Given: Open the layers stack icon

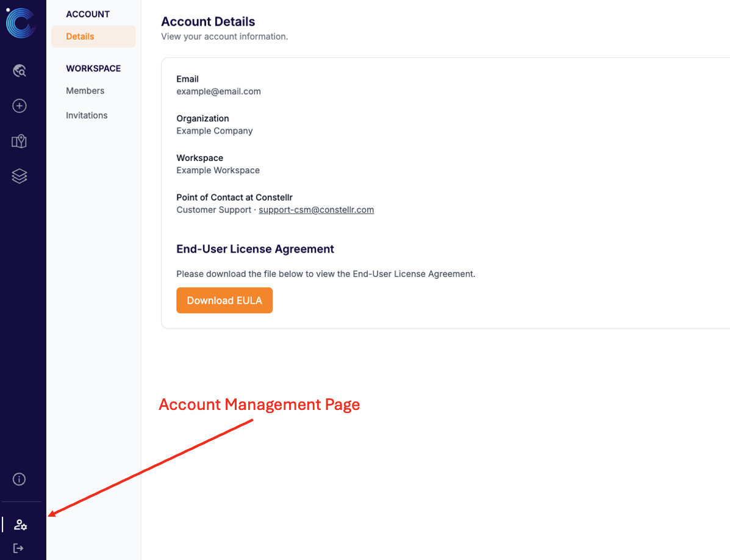Looking at the screenshot, I should (19, 176).
